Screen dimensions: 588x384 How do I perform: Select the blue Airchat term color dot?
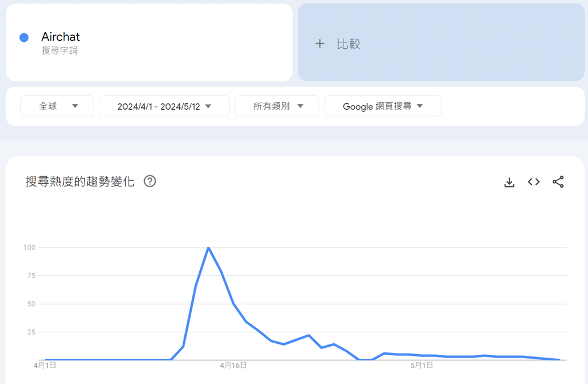[24, 37]
